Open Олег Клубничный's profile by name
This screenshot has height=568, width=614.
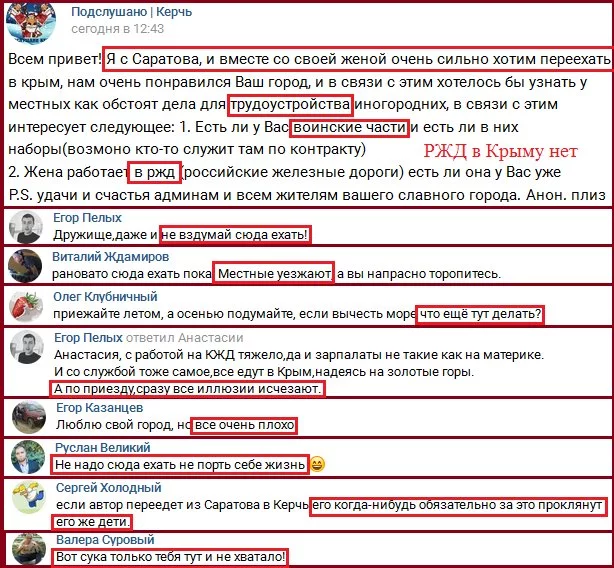(105, 297)
